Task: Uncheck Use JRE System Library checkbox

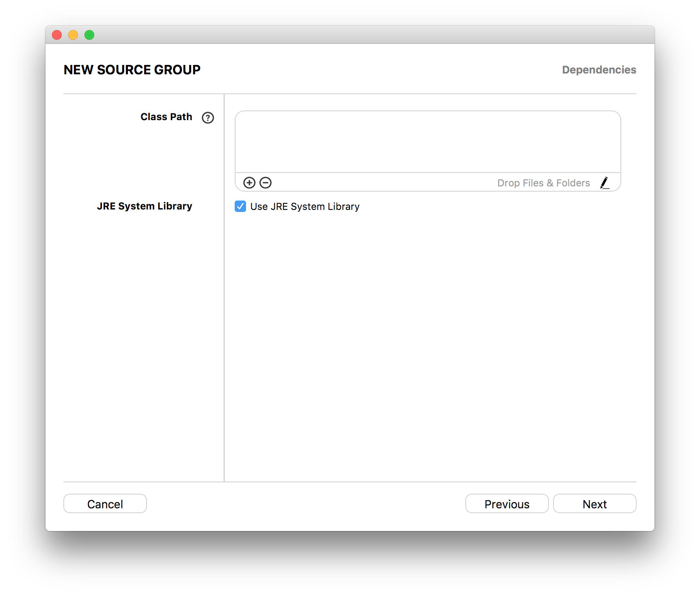Action: click(x=240, y=206)
